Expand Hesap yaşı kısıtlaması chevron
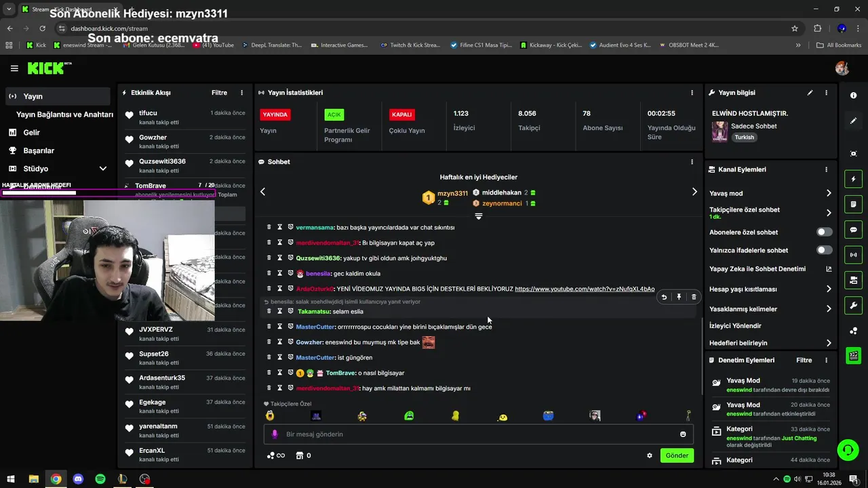 coord(829,289)
